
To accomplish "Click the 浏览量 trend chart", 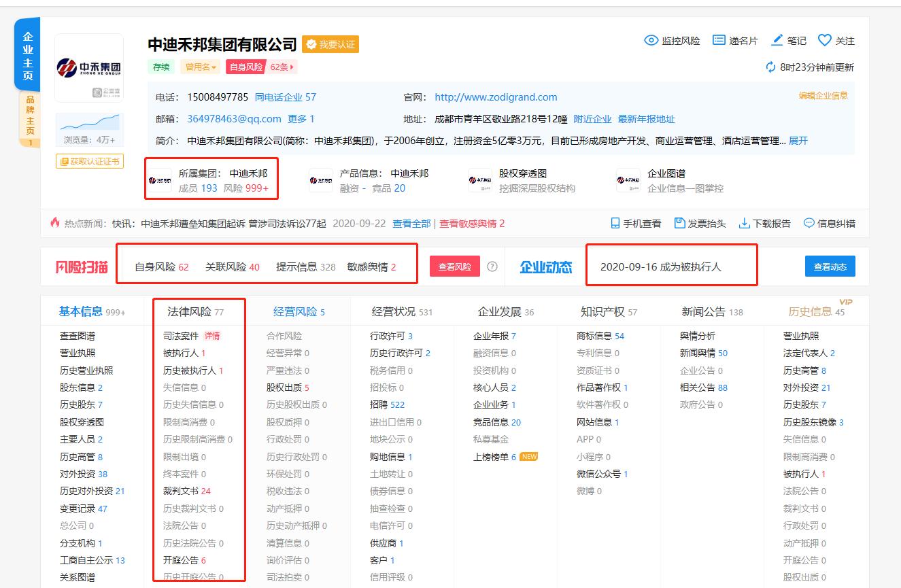I will [x=88, y=123].
